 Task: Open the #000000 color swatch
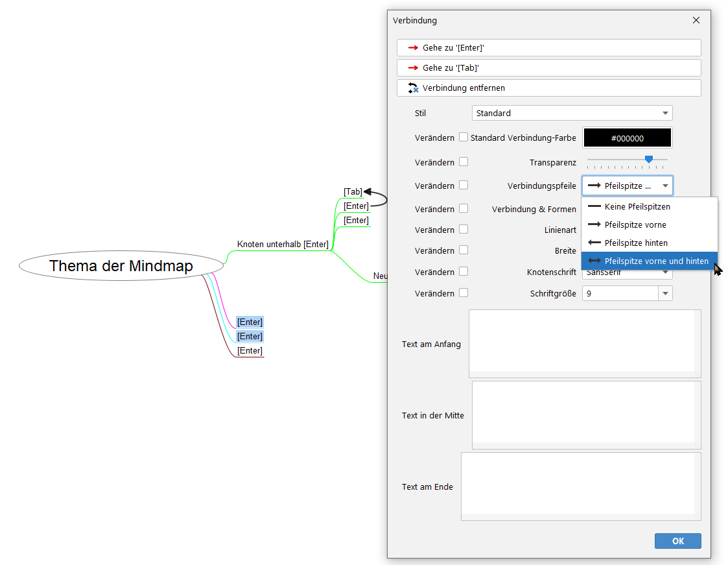pyautogui.click(x=627, y=138)
